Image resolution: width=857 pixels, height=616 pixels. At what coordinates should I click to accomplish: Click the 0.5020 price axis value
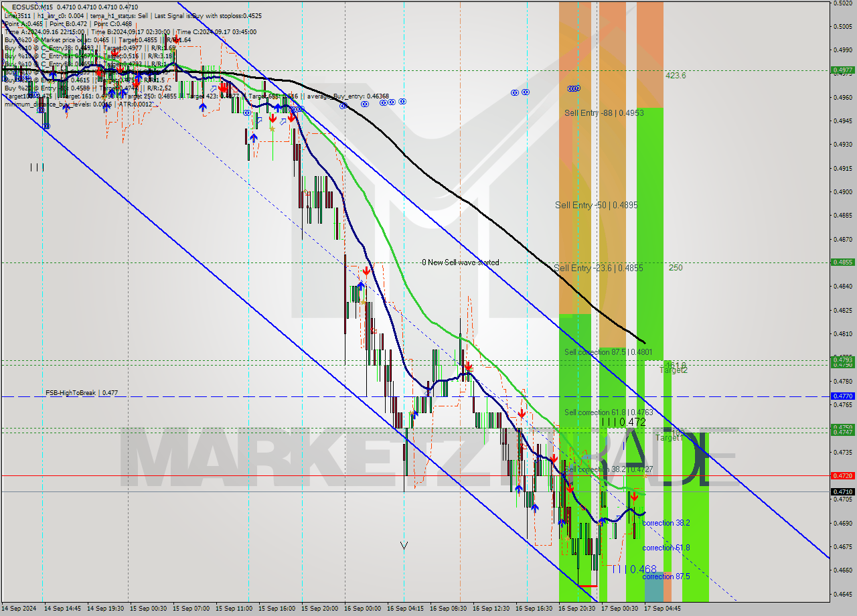[842, 3]
